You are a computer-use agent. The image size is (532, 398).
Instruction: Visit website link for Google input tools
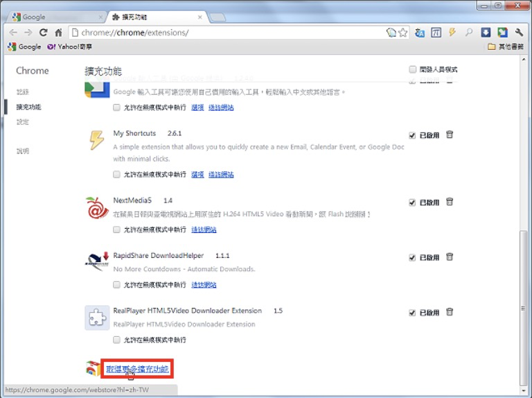pos(221,107)
